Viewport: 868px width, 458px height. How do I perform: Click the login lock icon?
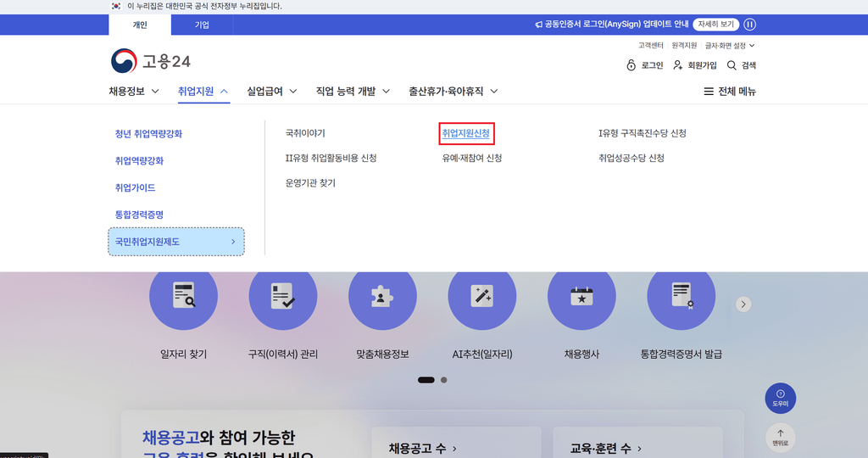coord(631,65)
